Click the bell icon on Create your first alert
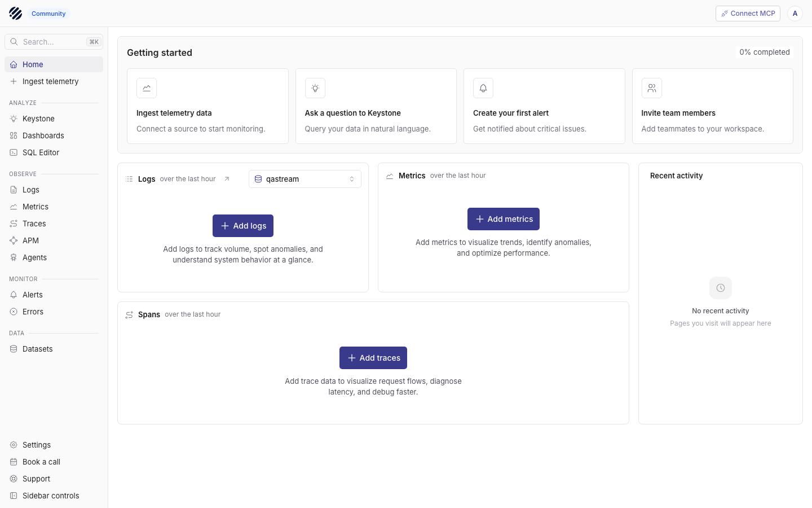This screenshot has width=812, height=508. pyautogui.click(x=483, y=88)
